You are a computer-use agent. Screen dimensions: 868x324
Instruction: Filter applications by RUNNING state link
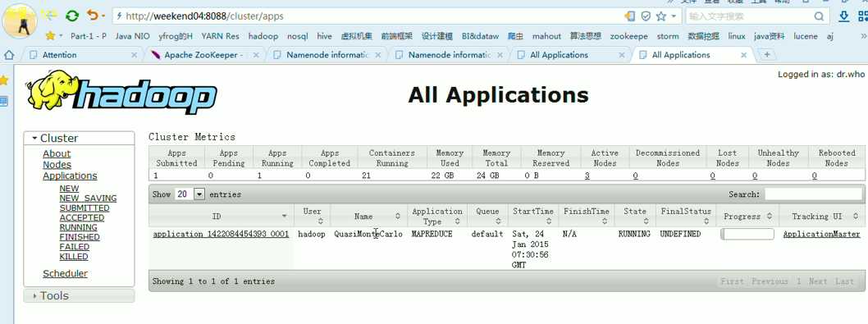point(78,227)
